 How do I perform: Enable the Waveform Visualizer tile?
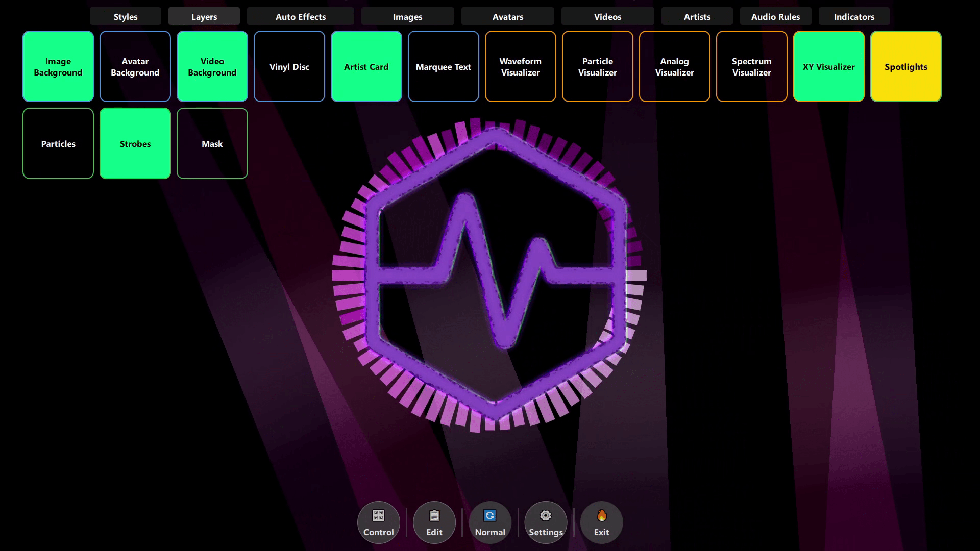point(521,67)
